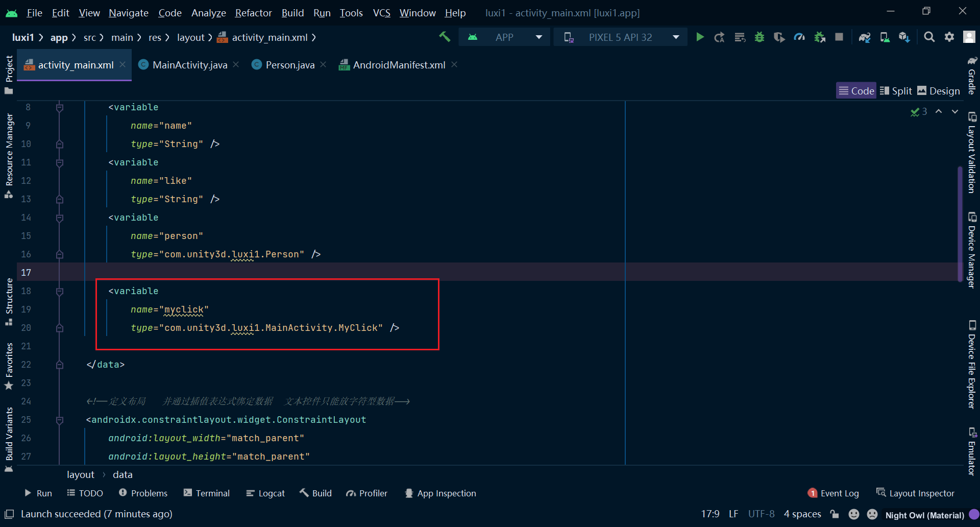The height and width of the screenshot is (527, 980).
Task: Toggle tool window bars icon in status bar
Action: [9, 514]
